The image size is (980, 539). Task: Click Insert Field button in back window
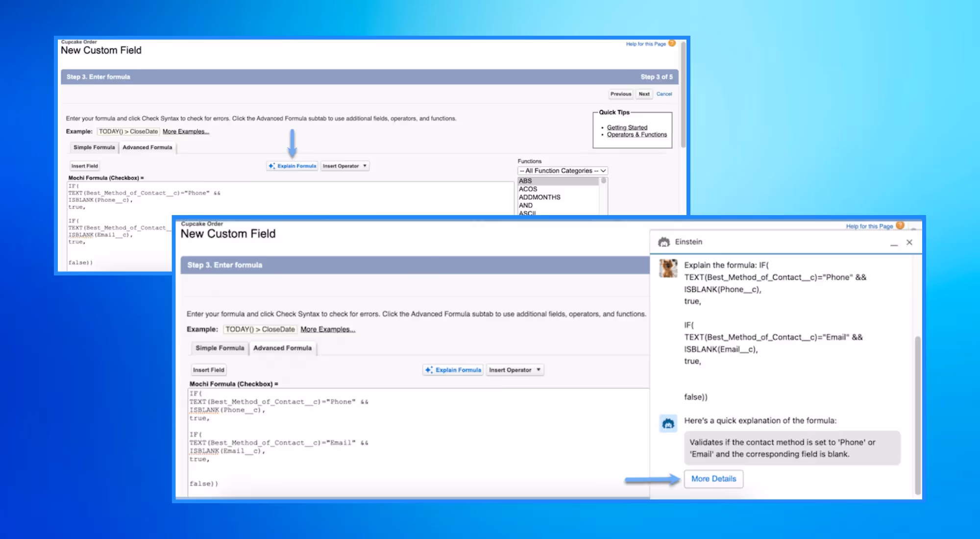[85, 166]
